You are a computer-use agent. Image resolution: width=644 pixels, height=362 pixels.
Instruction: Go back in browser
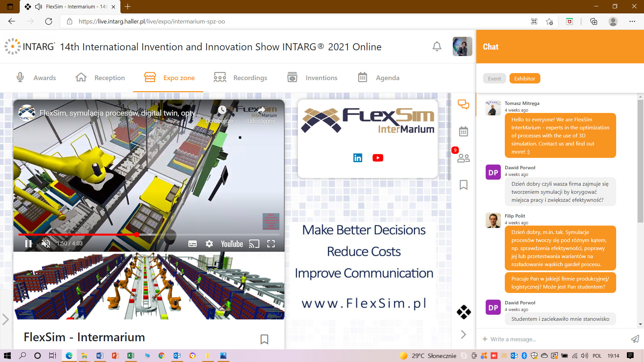(12, 21)
